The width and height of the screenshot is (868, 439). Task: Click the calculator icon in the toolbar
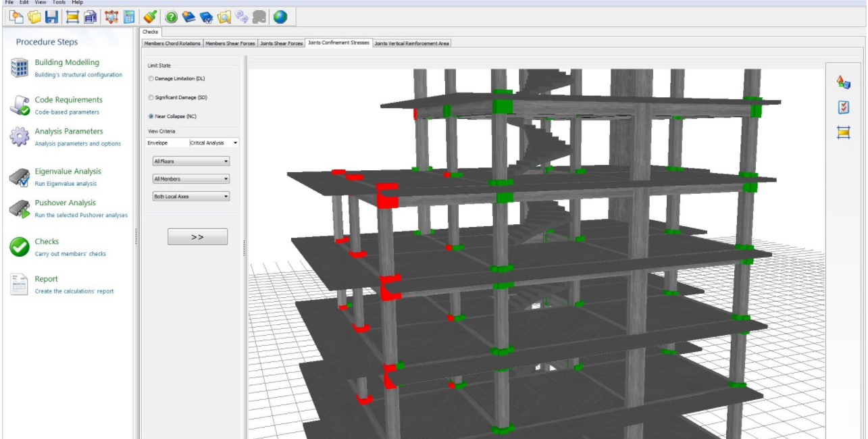pyautogui.click(x=129, y=17)
